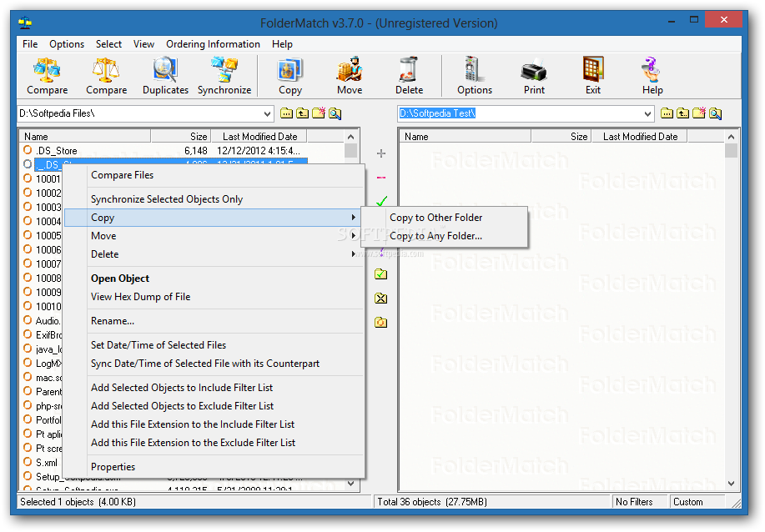The image size is (765, 532).
Task: Create new folder beside Softpedia Test path
Action: click(x=699, y=113)
